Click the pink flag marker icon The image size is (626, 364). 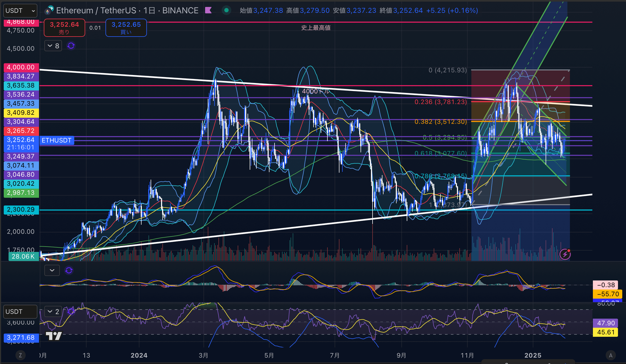click(208, 10)
